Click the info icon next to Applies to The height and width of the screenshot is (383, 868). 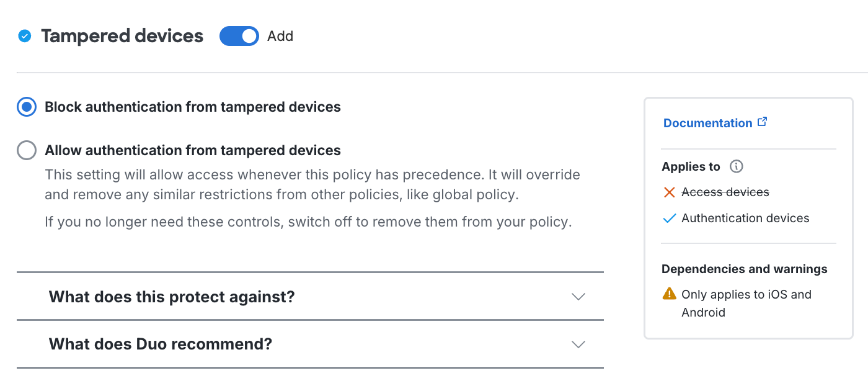(735, 166)
